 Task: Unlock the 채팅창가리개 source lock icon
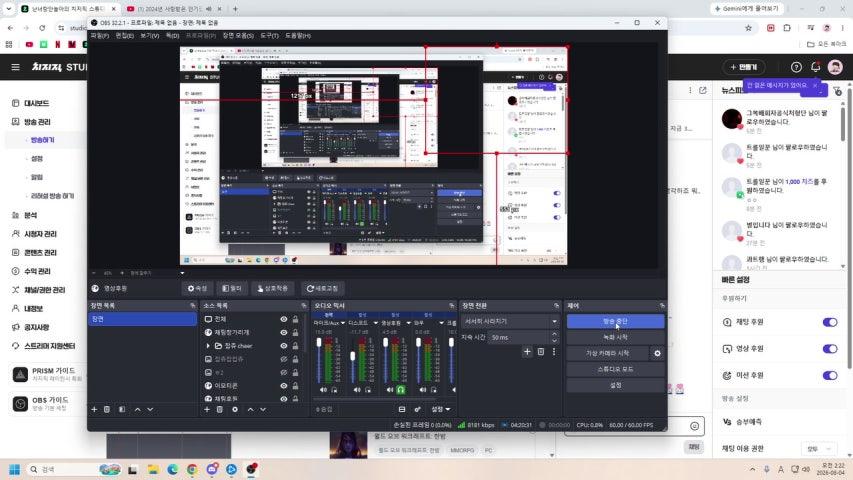tap(295, 333)
